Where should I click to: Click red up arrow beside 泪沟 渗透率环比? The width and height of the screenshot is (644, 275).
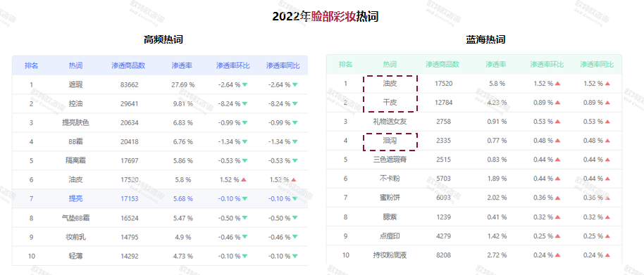pyautogui.click(x=558, y=141)
